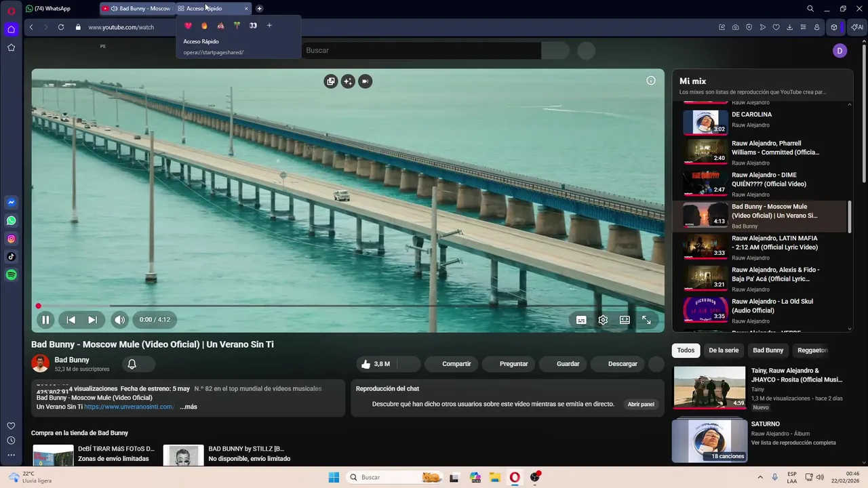The height and width of the screenshot is (488, 868).
Task: Enter fullscreen mode
Action: pos(646,320)
